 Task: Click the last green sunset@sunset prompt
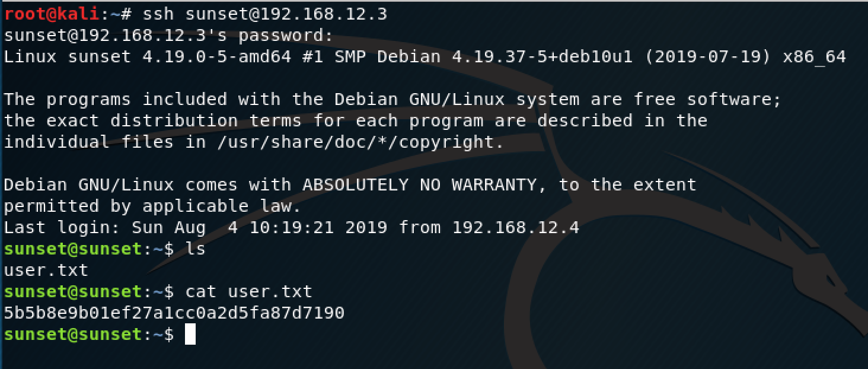[89, 335]
